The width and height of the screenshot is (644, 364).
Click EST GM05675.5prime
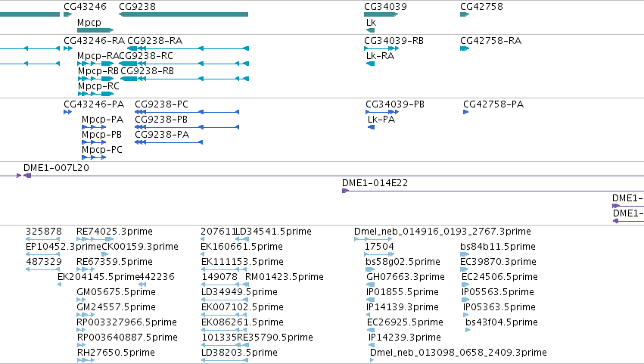117,293
